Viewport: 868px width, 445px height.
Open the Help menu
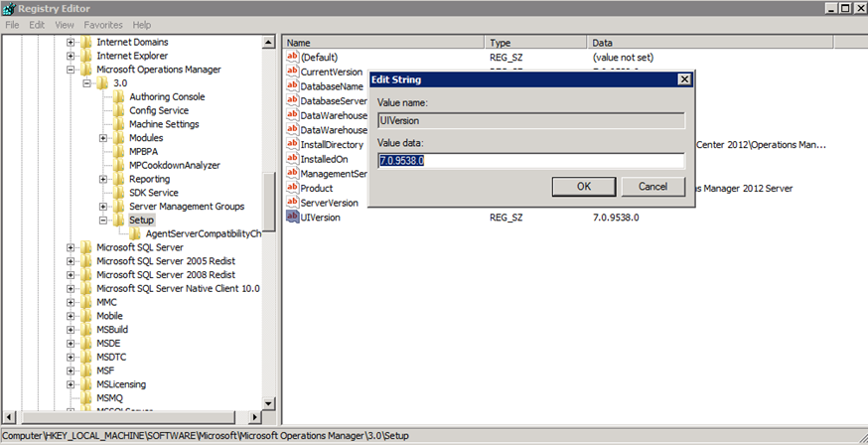click(x=142, y=25)
